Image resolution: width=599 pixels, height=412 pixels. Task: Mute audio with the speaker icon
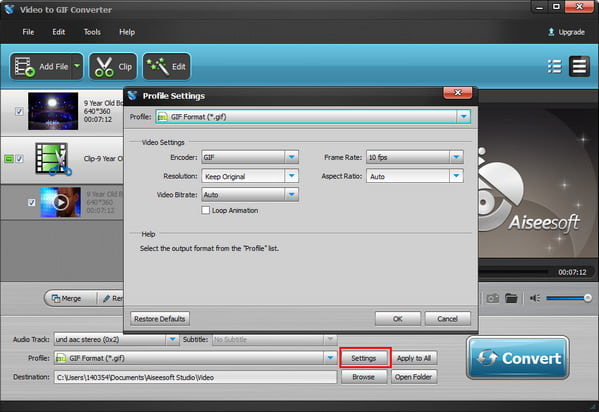[x=535, y=298]
